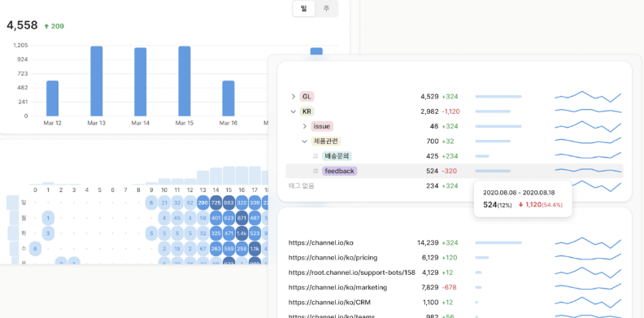644x318 pixels.
Task: Click the total count 4,558
Action: (22, 25)
